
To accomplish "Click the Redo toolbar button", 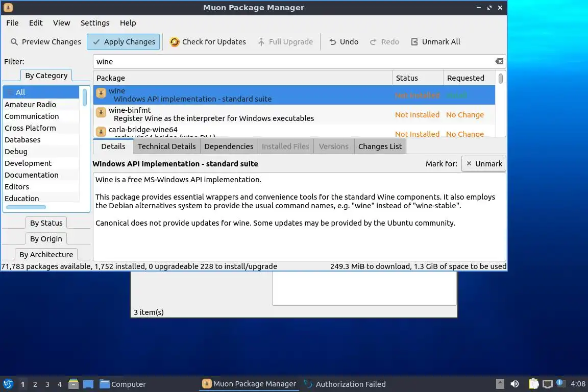I will tap(384, 42).
